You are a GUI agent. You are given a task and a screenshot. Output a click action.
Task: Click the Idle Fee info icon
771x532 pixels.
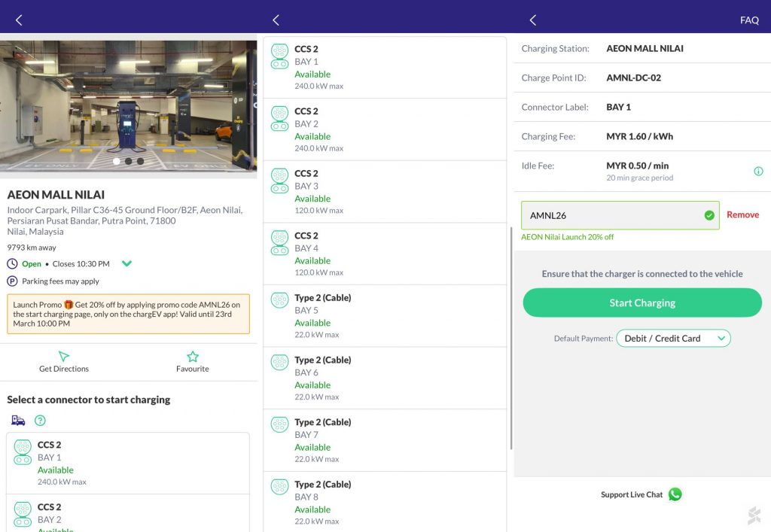point(758,171)
